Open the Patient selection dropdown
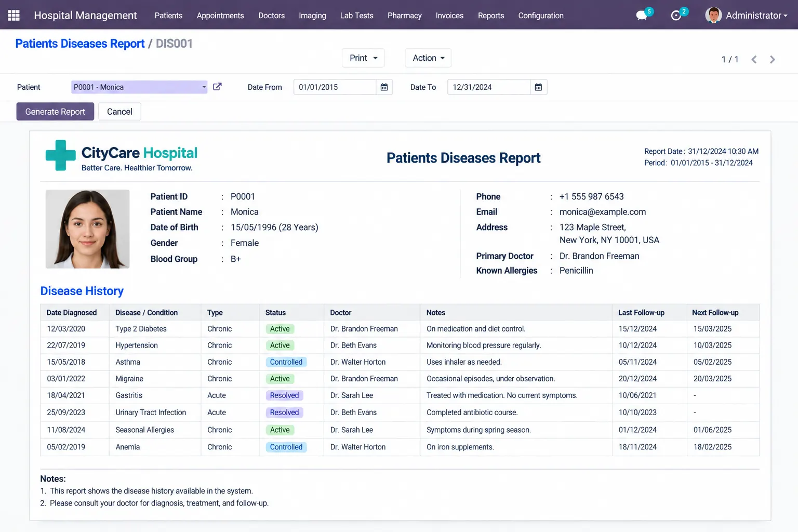This screenshot has height=532, width=798. (x=139, y=87)
